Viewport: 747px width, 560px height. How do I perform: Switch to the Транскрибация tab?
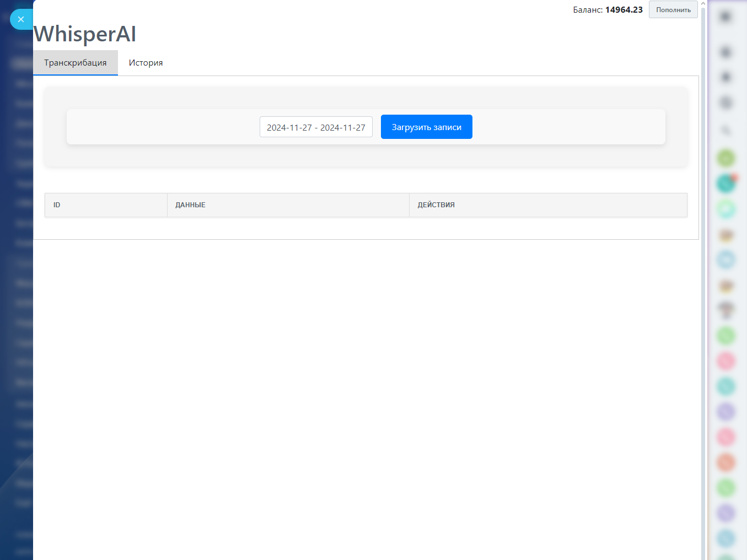(x=76, y=63)
